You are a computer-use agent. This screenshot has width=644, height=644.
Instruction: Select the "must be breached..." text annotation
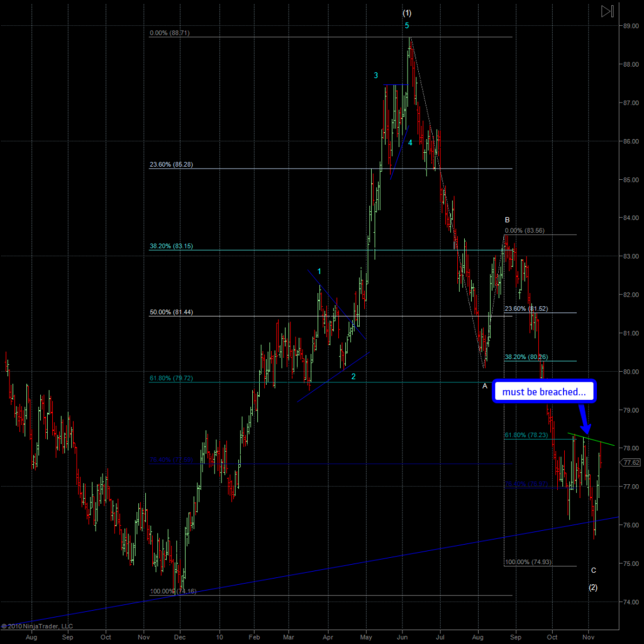(x=543, y=392)
